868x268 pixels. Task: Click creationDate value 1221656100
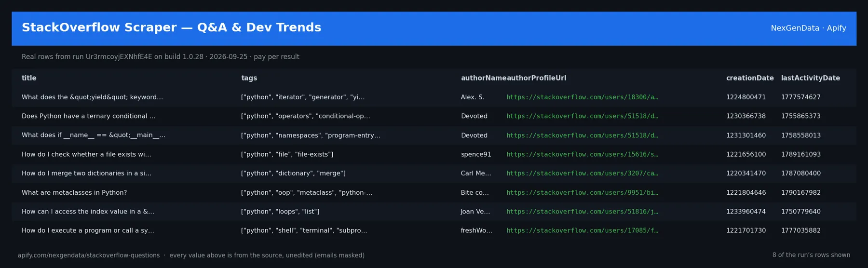(x=746, y=154)
